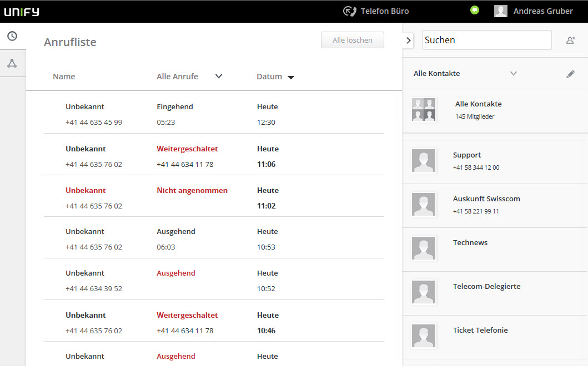Click the green chat presence icon

tap(474, 10)
